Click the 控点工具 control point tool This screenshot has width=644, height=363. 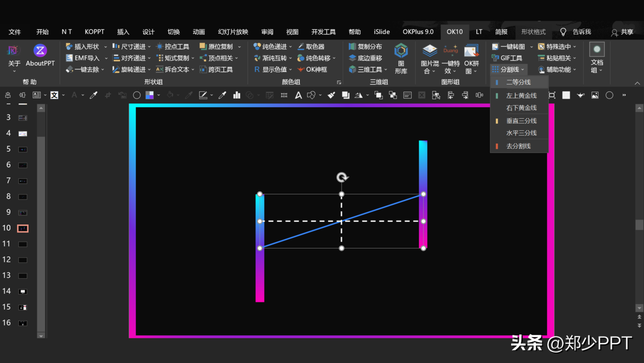[x=172, y=47]
